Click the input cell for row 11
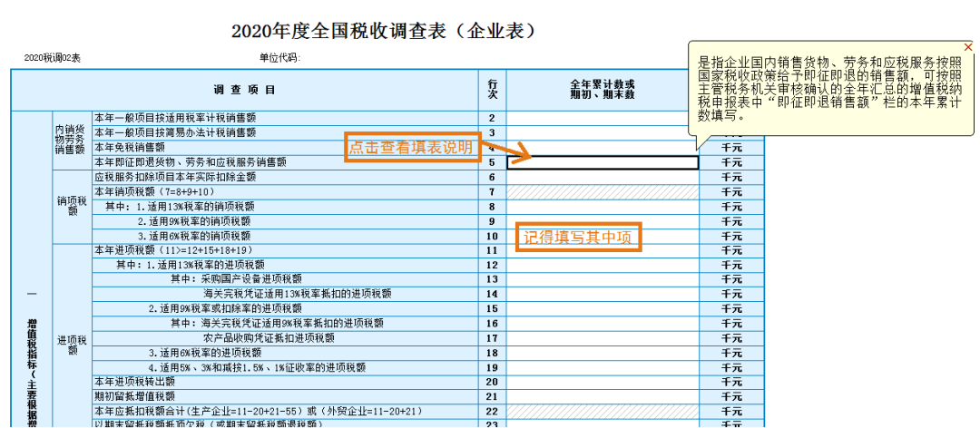 coord(603,250)
